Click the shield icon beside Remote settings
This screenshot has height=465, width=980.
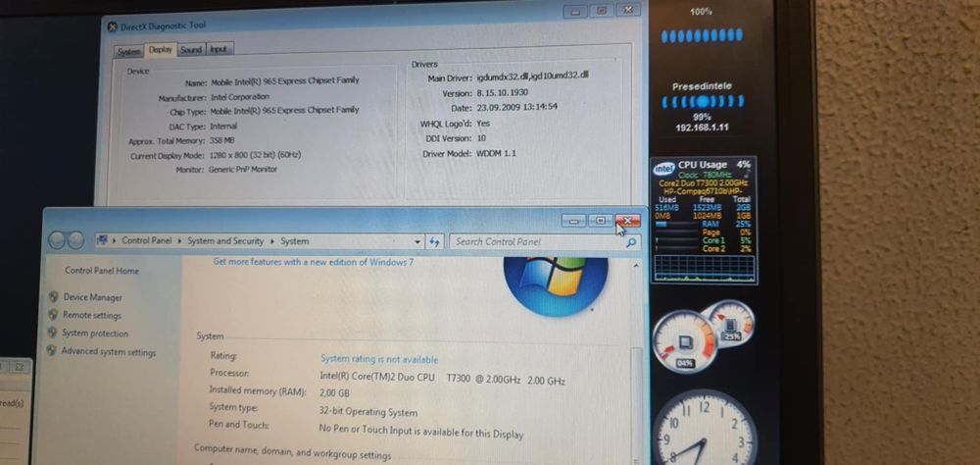[x=53, y=315]
